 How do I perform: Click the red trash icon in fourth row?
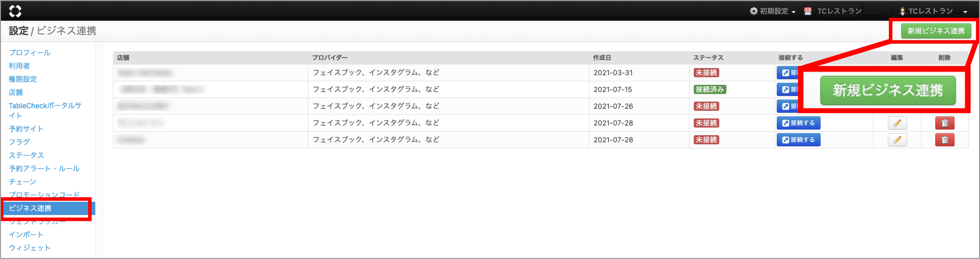944,123
